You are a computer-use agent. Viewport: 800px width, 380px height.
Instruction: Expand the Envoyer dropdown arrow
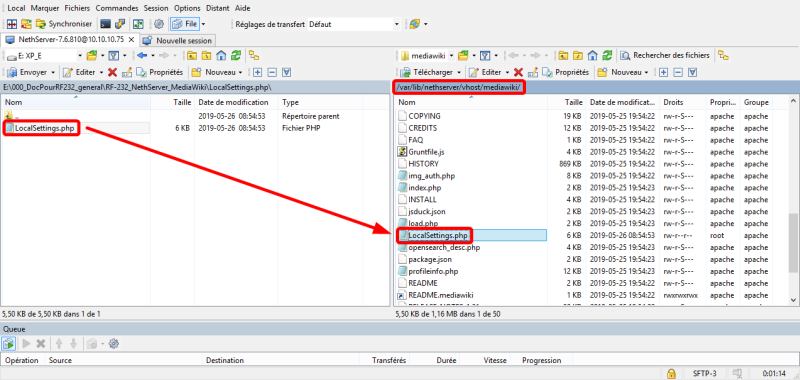(x=54, y=72)
